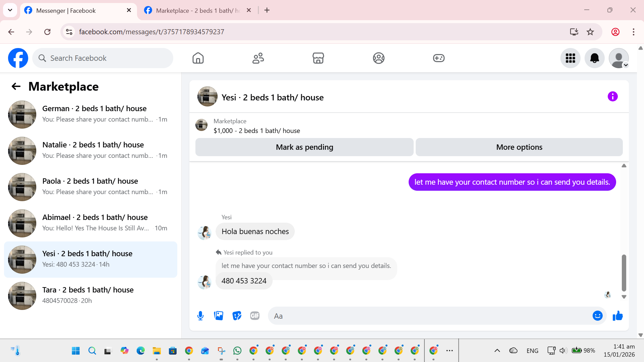Open the German conversation
This screenshot has width=644, height=362.
coord(91,115)
